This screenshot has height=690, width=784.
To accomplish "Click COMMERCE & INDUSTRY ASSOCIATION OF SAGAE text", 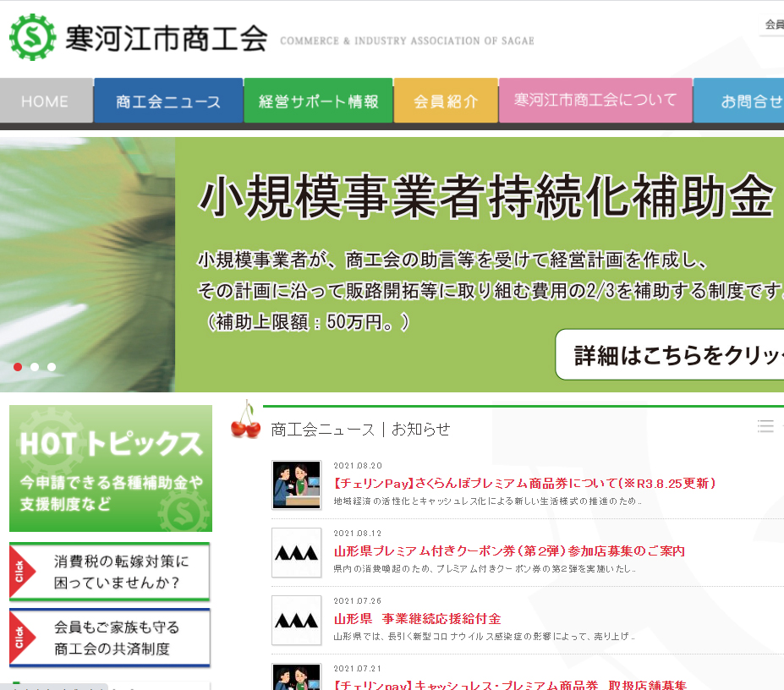I will click(x=407, y=41).
